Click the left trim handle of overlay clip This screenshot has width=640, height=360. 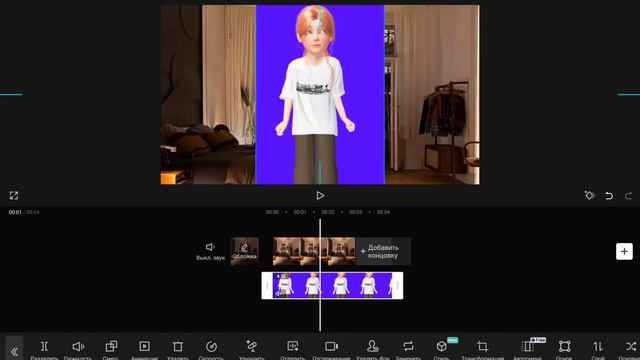[267, 285]
